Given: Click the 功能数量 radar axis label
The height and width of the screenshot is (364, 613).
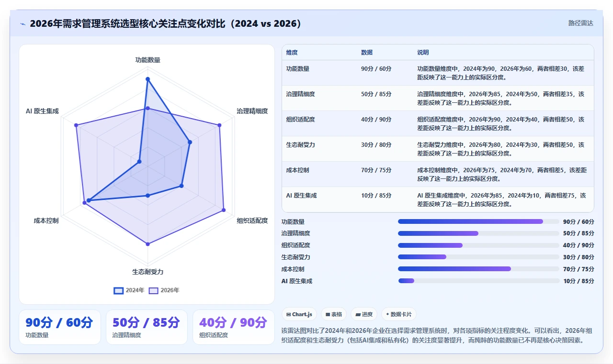Looking at the screenshot, I should 148,60.
